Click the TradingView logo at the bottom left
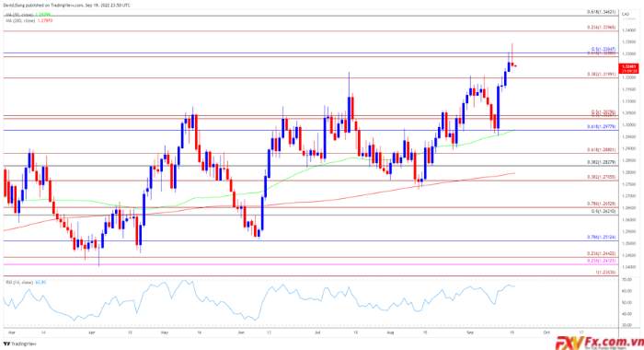The height and width of the screenshot is (350, 644). click(19, 344)
